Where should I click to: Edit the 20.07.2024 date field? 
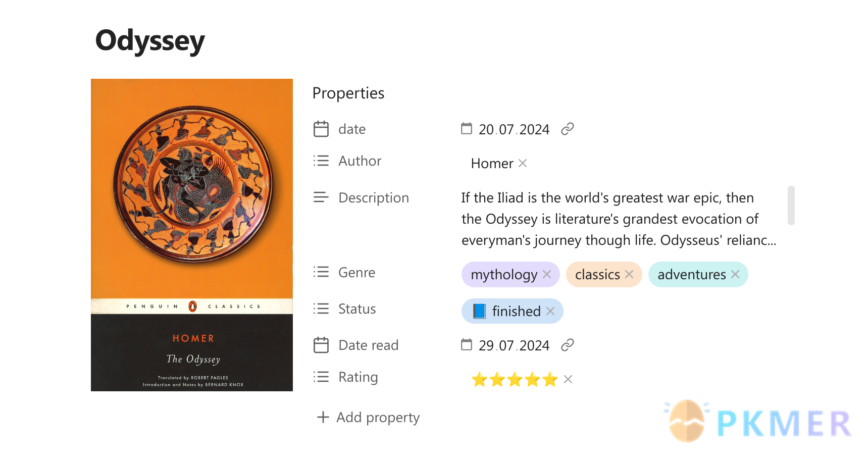[x=514, y=130]
